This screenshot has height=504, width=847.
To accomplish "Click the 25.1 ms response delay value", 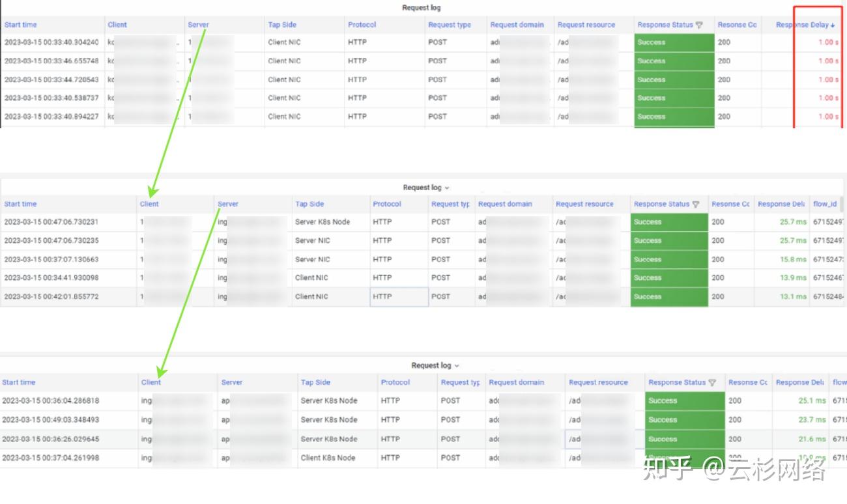I will coord(812,400).
